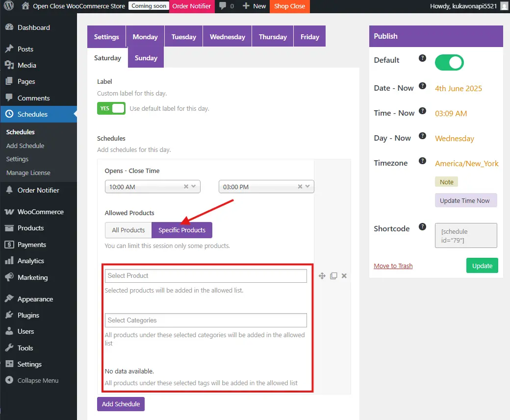Switch to the Sunday tab

click(x=146, y=57)
